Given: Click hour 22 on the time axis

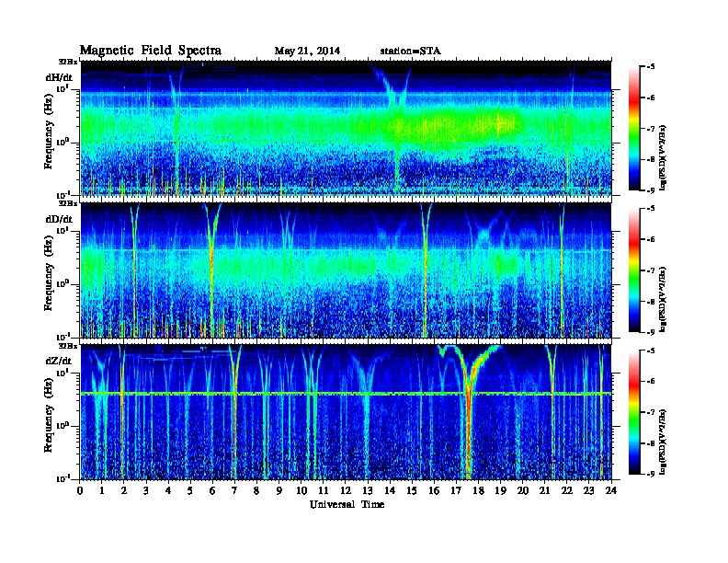Looking at the screenshot, I should pos(567,490).
